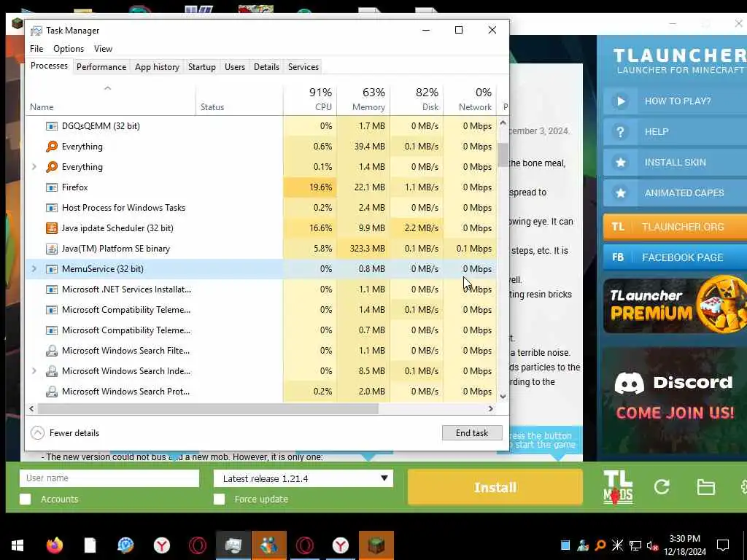The image size is (747, 560).
Task: Click the process list scroll-up arrow
Action: coord(503,122)
